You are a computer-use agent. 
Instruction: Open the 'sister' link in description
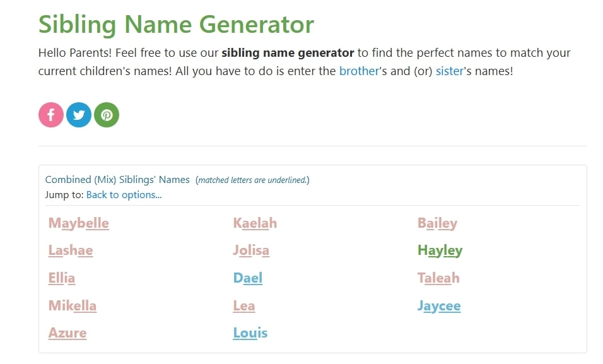pos(450,71)
